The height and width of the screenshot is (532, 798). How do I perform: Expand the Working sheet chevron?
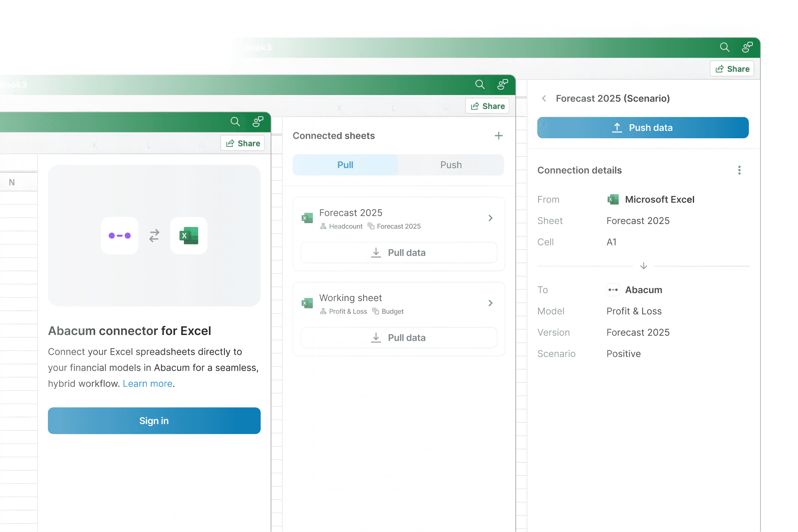pos(491,303)
